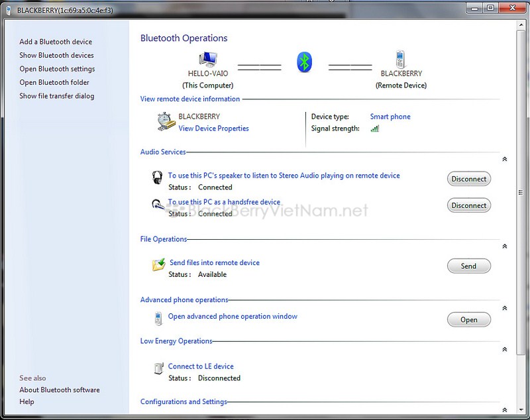Click the Advanced phone operations heading

coord(184,299)
